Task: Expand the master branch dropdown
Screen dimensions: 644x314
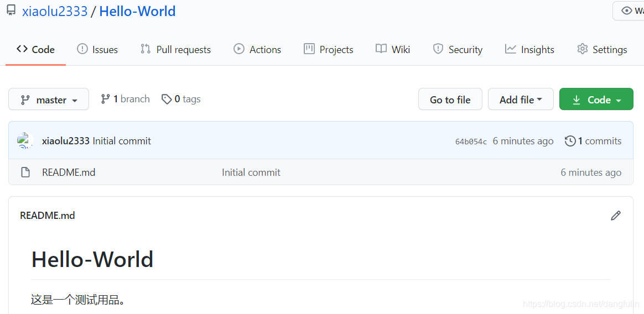Action: [x=49, y=100]
